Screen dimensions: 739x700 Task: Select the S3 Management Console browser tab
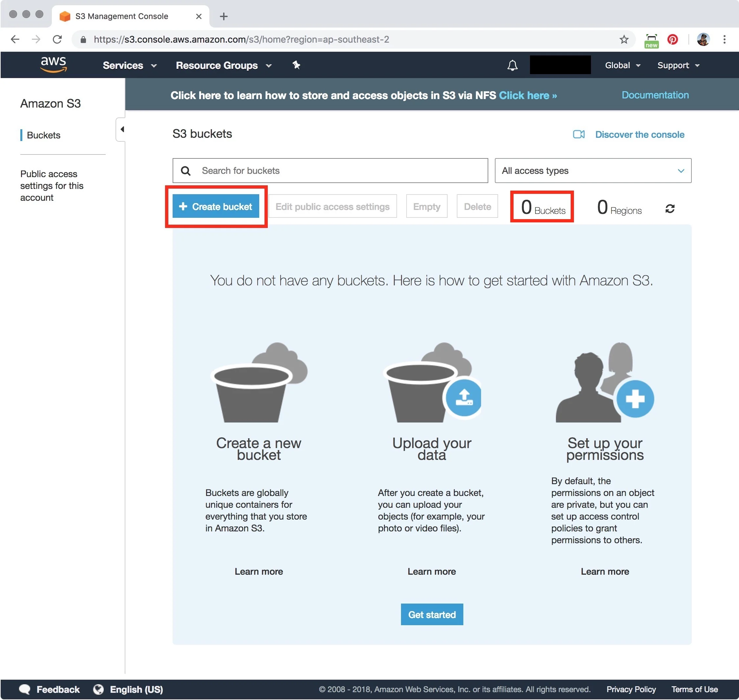(x=130, y=16)
